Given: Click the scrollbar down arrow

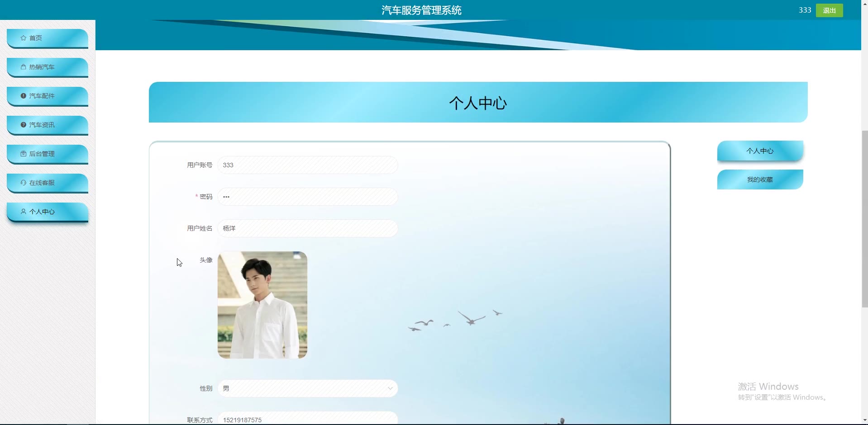Looking at the screenshot, I should pos(864,420).
